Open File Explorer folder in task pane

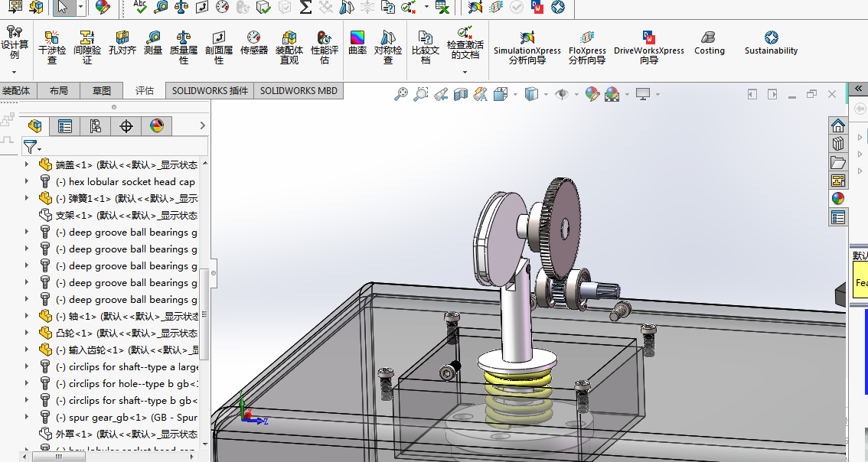pyautogui.click(x=838, y=162)
